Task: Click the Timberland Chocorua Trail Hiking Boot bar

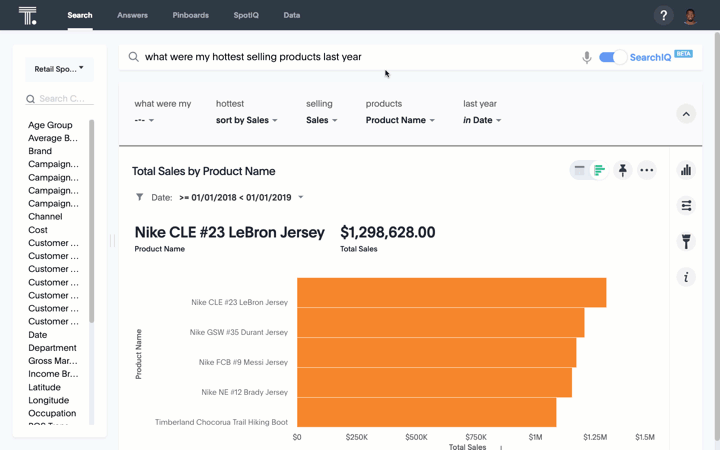Action: (427, 412)
